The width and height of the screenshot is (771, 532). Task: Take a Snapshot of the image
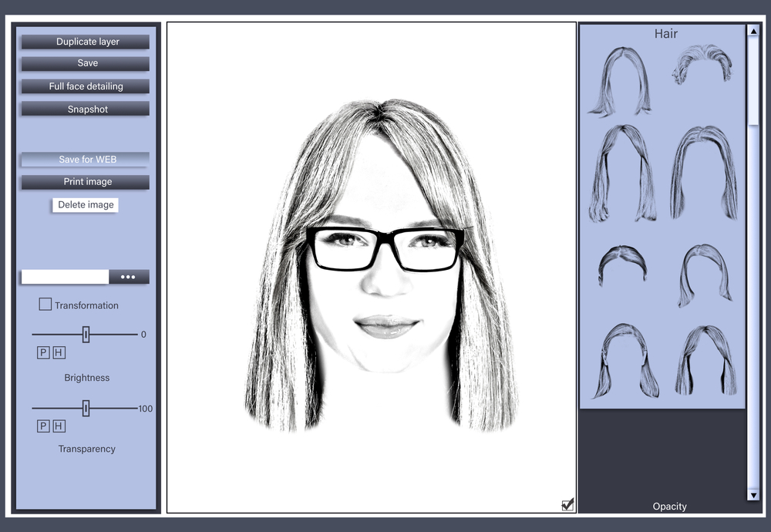86,109
